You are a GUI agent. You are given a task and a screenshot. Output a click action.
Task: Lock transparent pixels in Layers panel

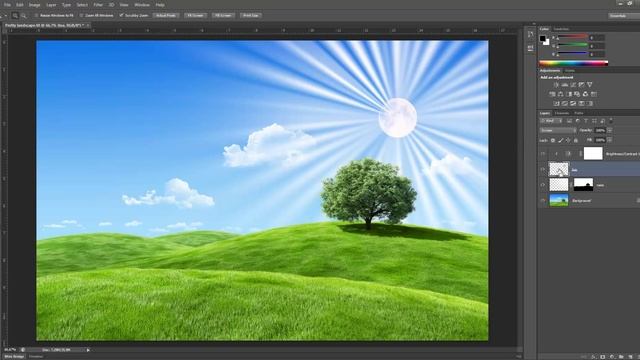point(553,140)
